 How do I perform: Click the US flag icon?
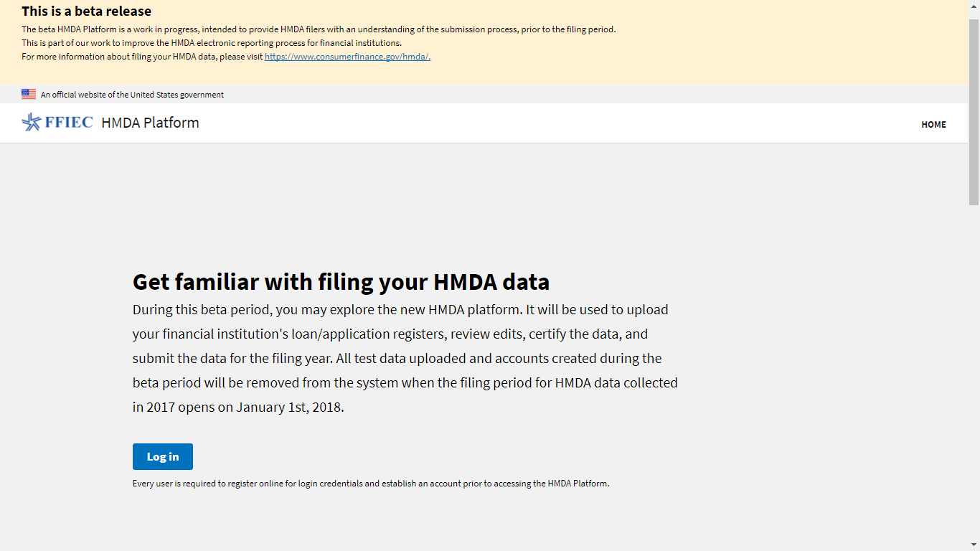tap(29, 93)
